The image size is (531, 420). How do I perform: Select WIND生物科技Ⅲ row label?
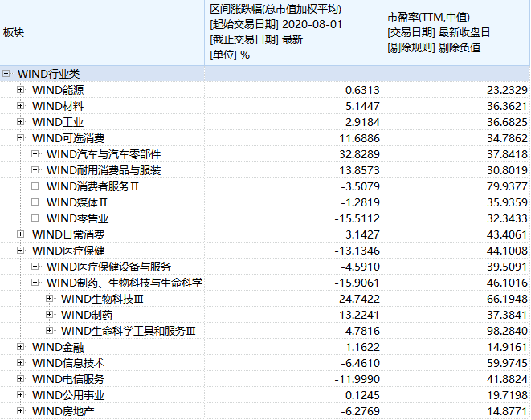click(102, 299)
